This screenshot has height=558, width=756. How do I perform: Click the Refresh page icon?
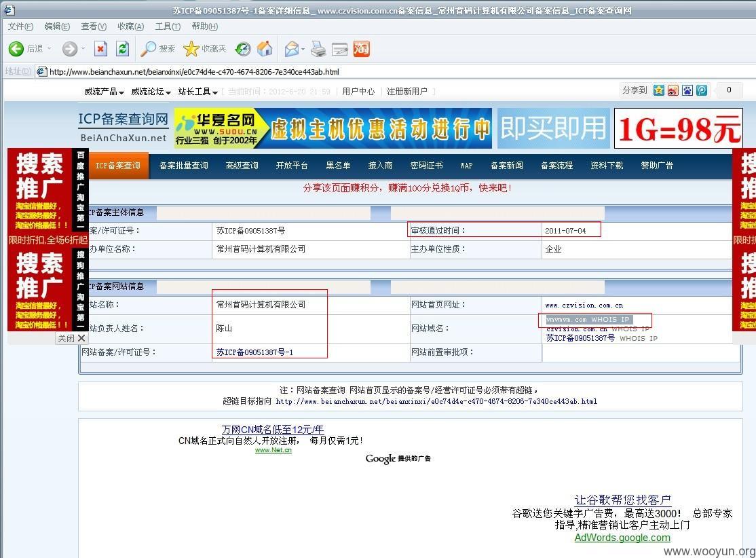[122, 49]
